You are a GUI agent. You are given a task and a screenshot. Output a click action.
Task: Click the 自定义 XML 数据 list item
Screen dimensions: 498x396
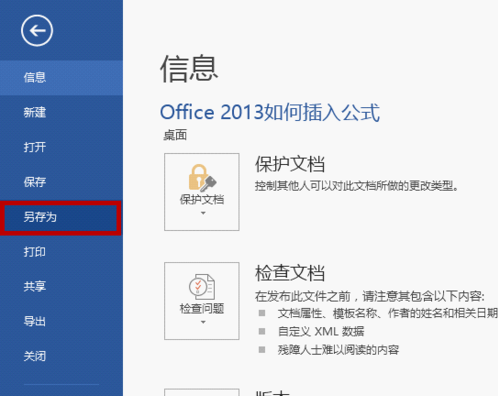point(321,332)
